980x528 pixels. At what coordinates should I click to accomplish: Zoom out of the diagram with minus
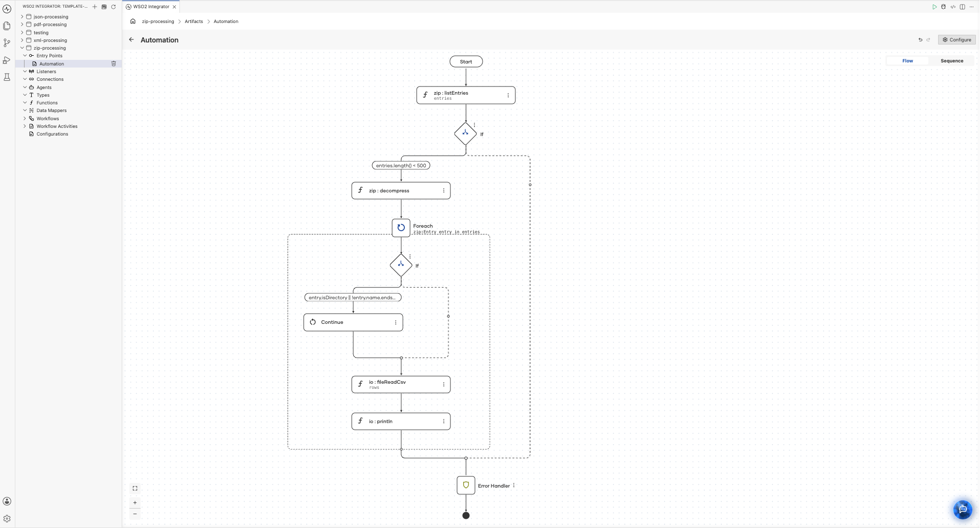tap(135, 514)
